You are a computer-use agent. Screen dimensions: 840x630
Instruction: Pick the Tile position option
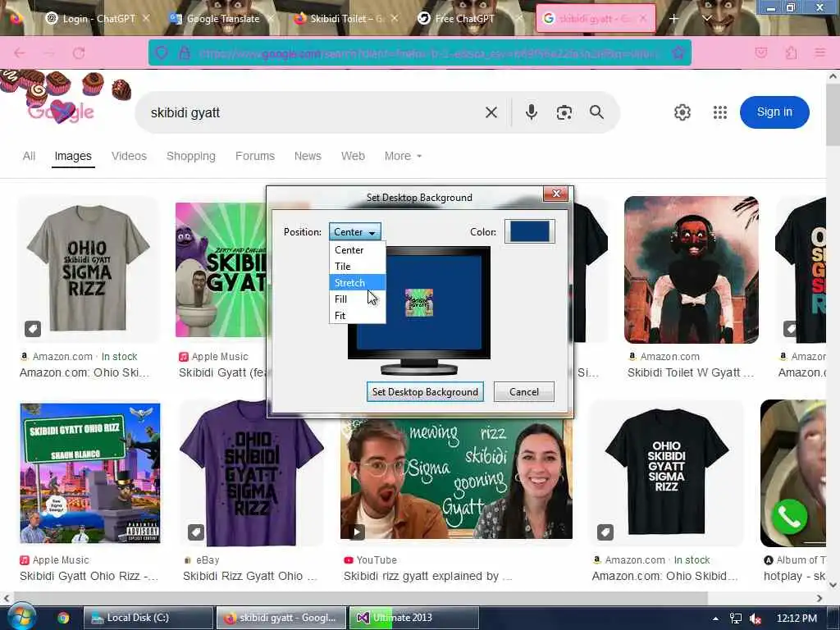pyautogui.click(x=358, y=267)
